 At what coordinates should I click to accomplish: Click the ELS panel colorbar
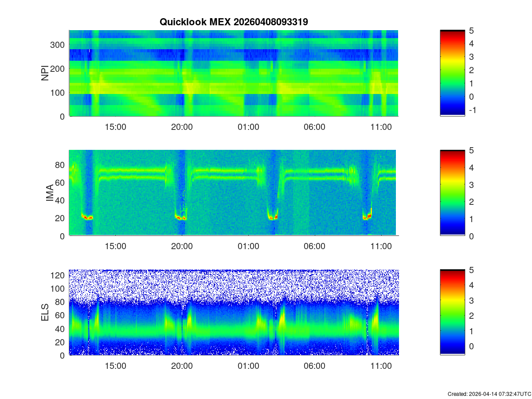452,312
